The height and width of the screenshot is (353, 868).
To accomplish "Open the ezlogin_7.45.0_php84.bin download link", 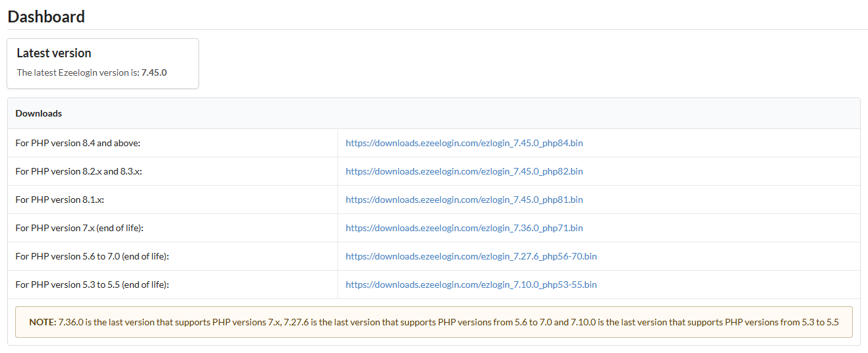I will click(x=464, y=143).
